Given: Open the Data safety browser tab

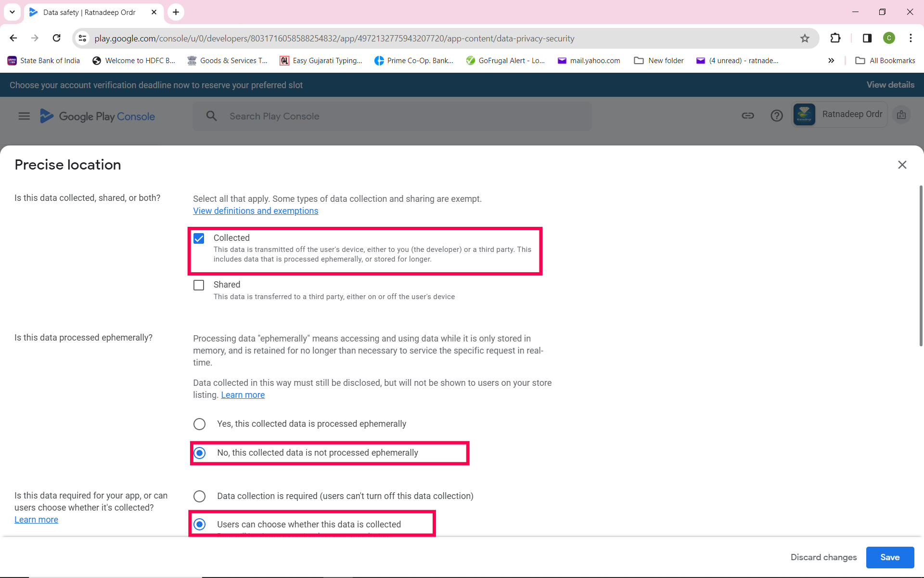Looking at the screenshot, I should [x=90, y=13].
